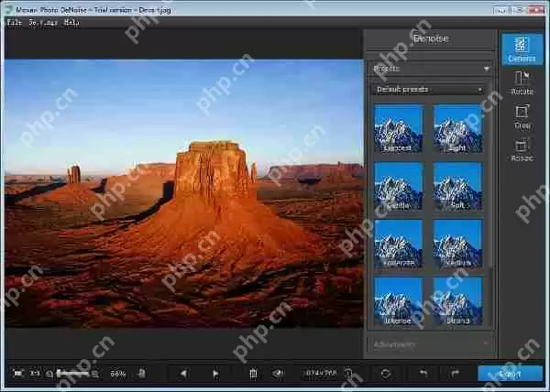Image resolution: width=550 pixels, height=392 pixels.
Task: Go to the next image arrow
Action: [x=215, y=374]
